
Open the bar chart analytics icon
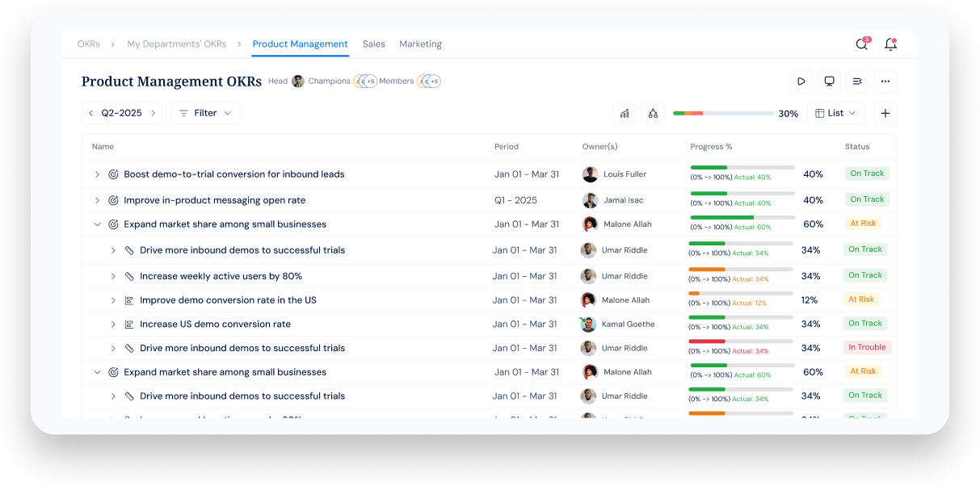click(x=625, y=113)
